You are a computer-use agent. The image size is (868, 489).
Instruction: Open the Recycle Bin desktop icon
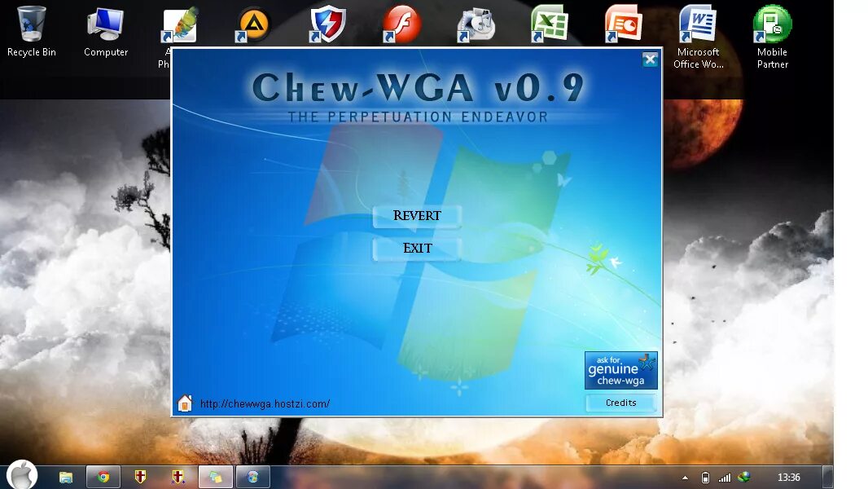[32, 31]
